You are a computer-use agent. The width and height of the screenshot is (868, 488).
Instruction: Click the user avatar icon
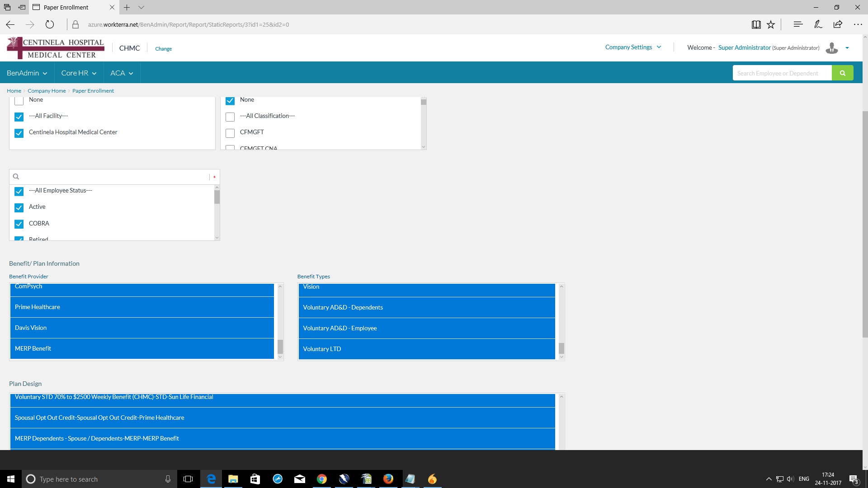coord(831,48)
